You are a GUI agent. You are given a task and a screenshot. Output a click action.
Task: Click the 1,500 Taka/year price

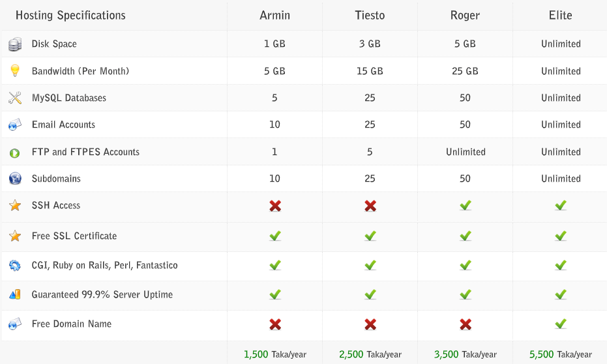click(275, 354)
